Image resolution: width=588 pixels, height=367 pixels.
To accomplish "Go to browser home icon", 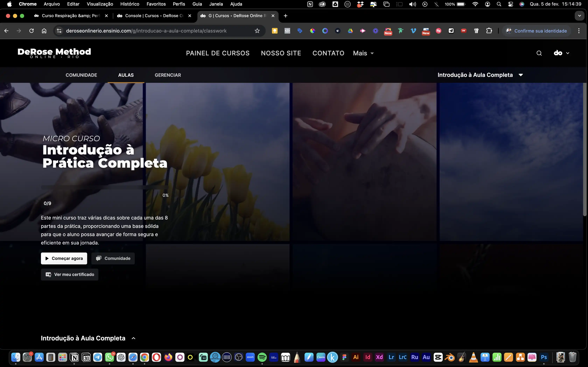I will tap(44, 31).
